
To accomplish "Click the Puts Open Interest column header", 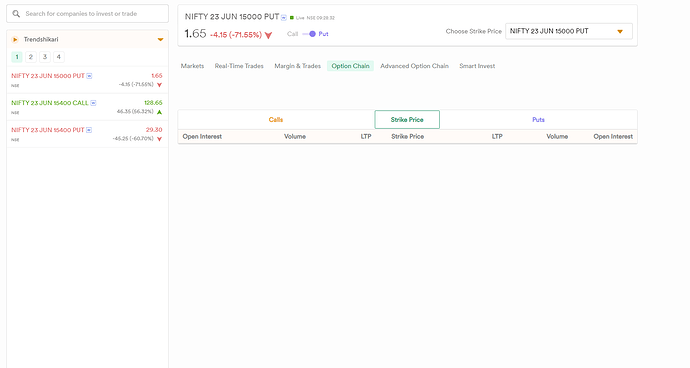I will pos(613,136).
